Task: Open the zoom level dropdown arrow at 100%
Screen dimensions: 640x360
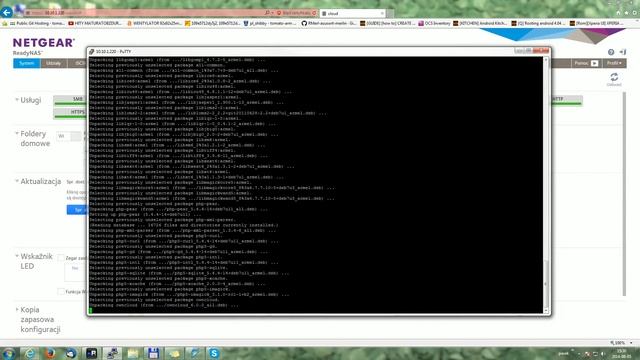Action: [x=631, y=343]
